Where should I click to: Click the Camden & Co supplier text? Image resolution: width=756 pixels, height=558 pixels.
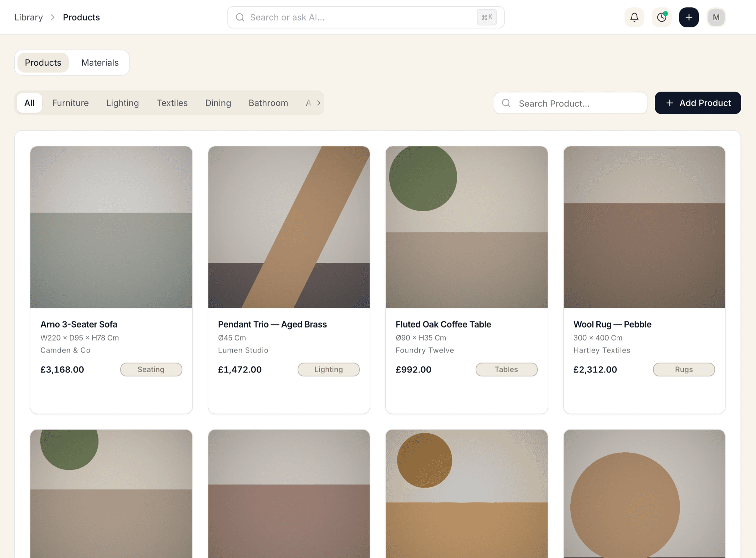click(x=66, y=350)
